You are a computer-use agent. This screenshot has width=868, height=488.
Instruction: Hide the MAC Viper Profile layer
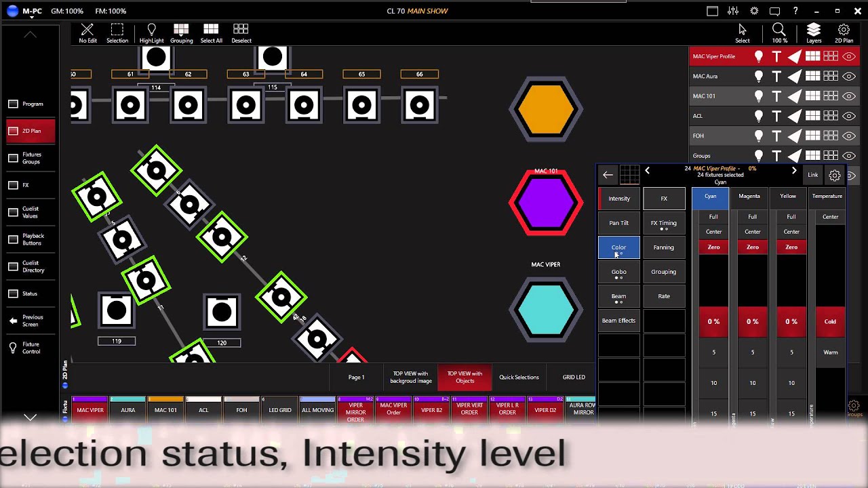849,57
